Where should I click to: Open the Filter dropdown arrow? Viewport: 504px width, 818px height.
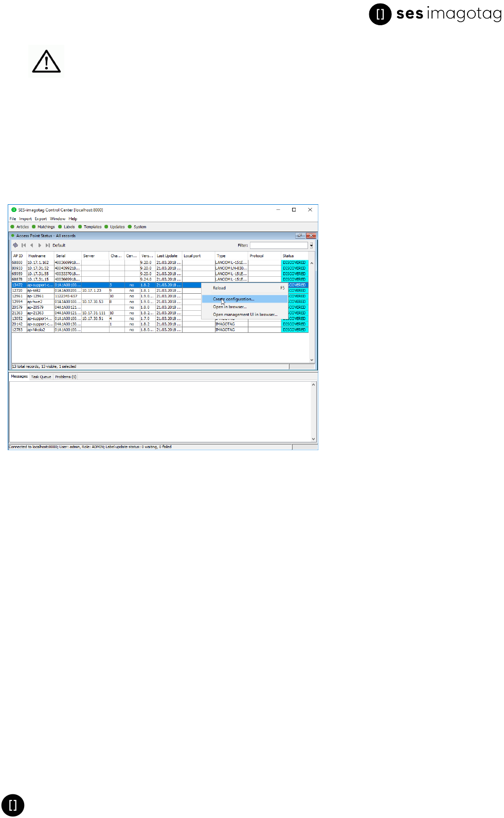point(311,245)
